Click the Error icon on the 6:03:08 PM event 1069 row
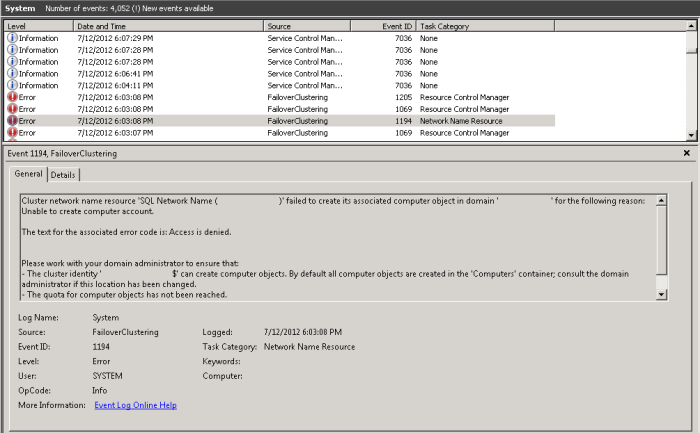This screenshot has width=700, height=433. pyautogui.click(x=12, y=109)
